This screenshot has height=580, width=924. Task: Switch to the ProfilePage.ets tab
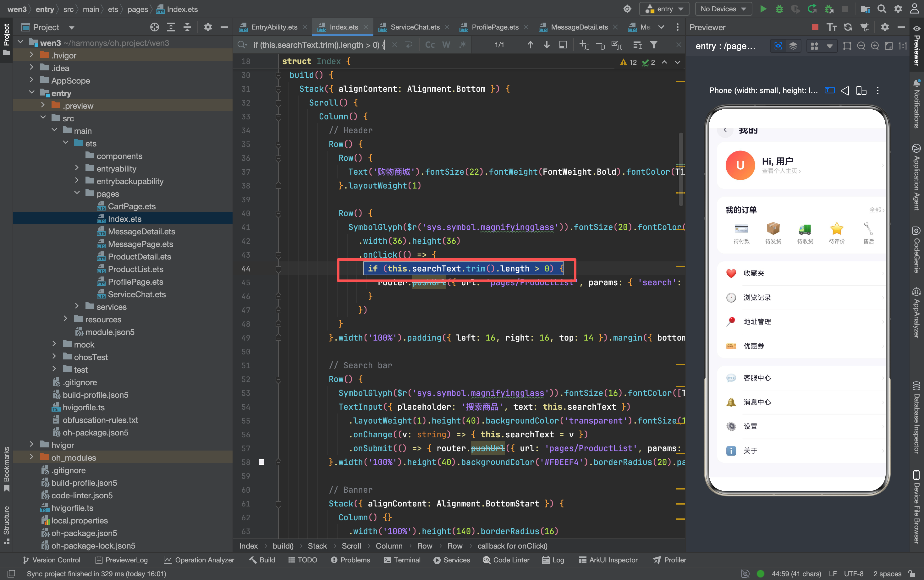coord(495,27)
